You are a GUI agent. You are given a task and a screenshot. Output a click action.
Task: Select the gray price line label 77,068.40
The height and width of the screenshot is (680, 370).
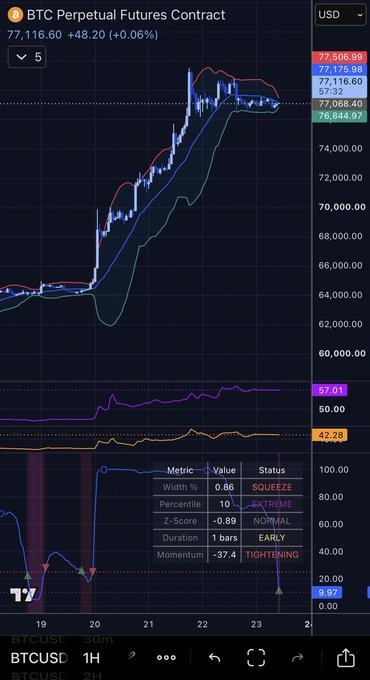point(340,104)
